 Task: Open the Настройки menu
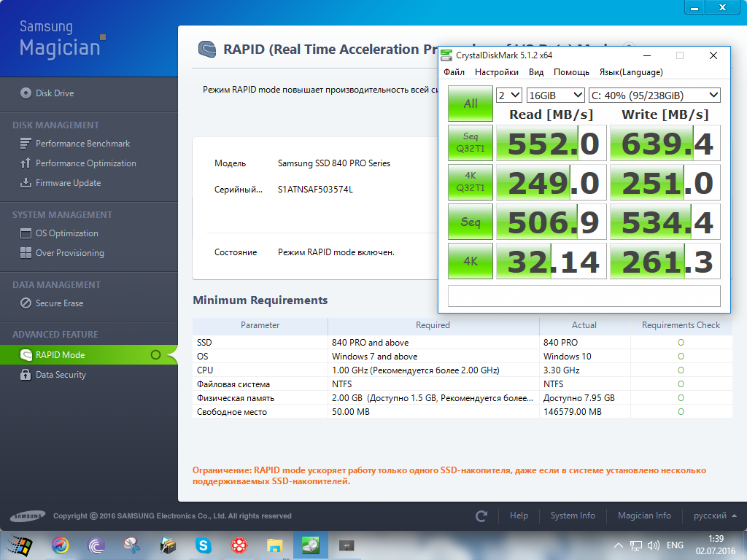pos(496,72)
